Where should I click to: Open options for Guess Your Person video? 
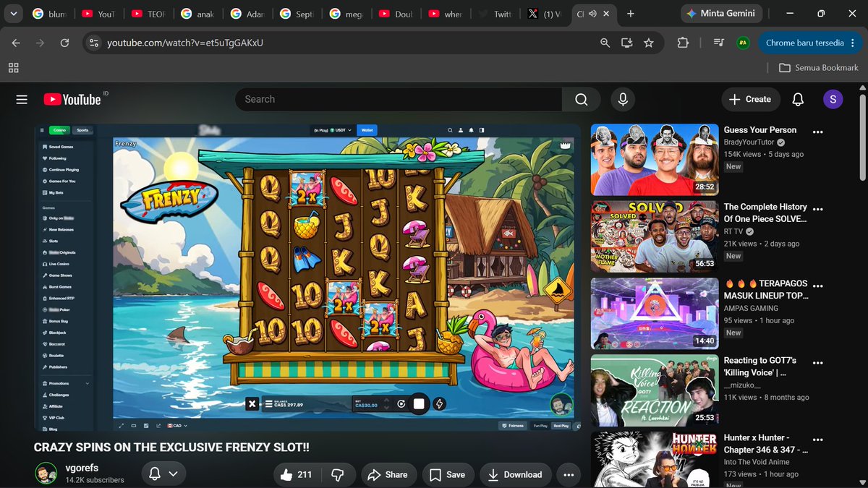click(x=818, y=132)
